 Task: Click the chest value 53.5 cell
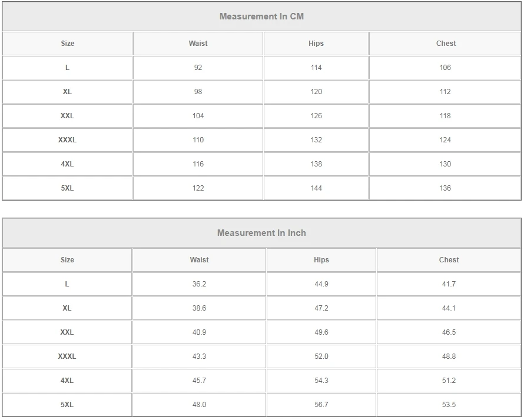click(x=449, y=405)
